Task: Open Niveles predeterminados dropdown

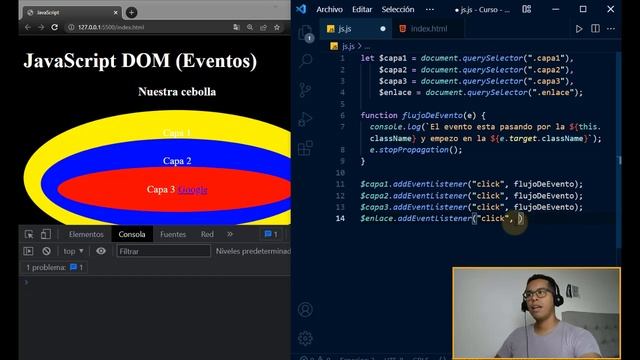Action: 253,251
